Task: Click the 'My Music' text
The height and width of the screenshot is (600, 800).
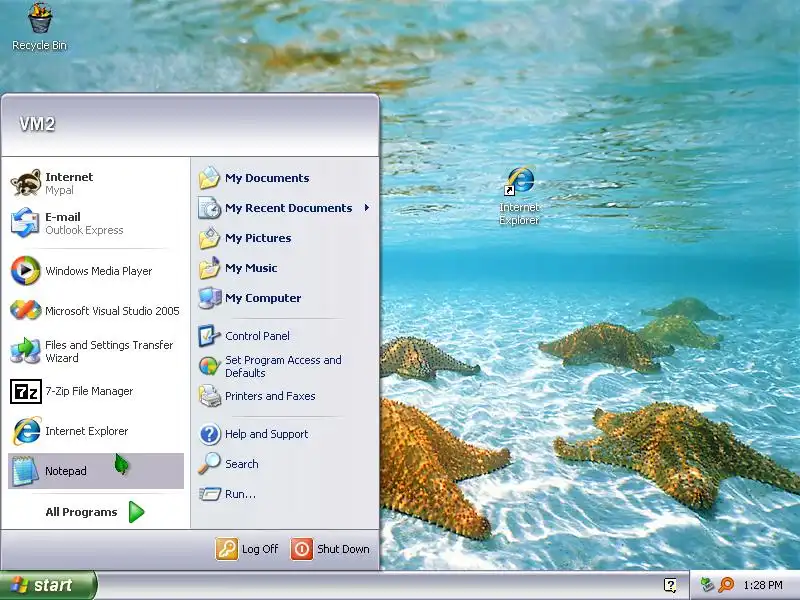Action: coord(251,268)
